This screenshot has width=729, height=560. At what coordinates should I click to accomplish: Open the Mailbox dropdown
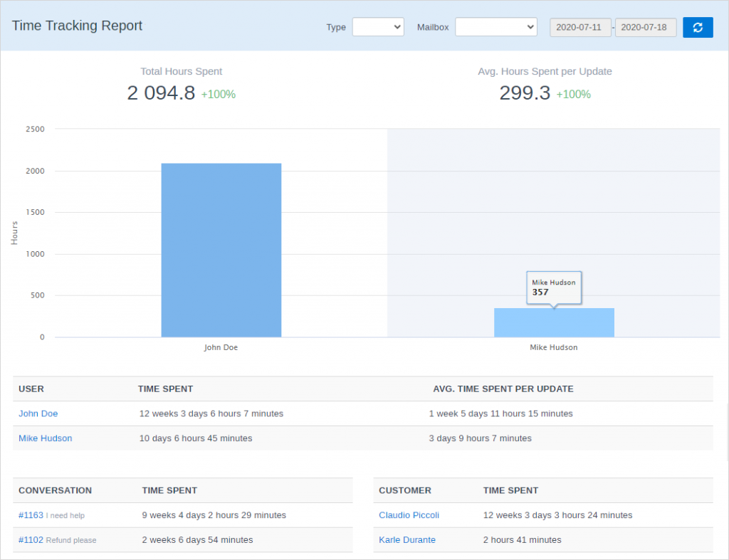point(495,27)
